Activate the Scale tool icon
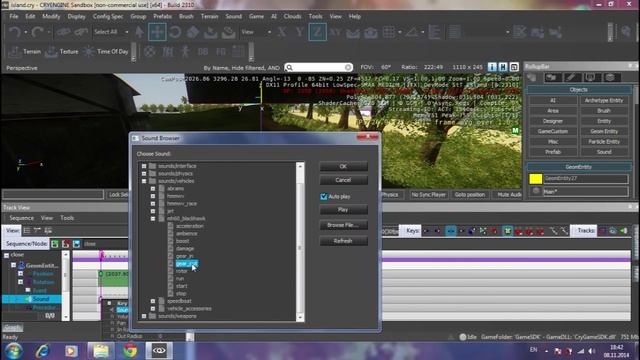Viewport: 640px width, 360px height. click(x=193, y=32)
